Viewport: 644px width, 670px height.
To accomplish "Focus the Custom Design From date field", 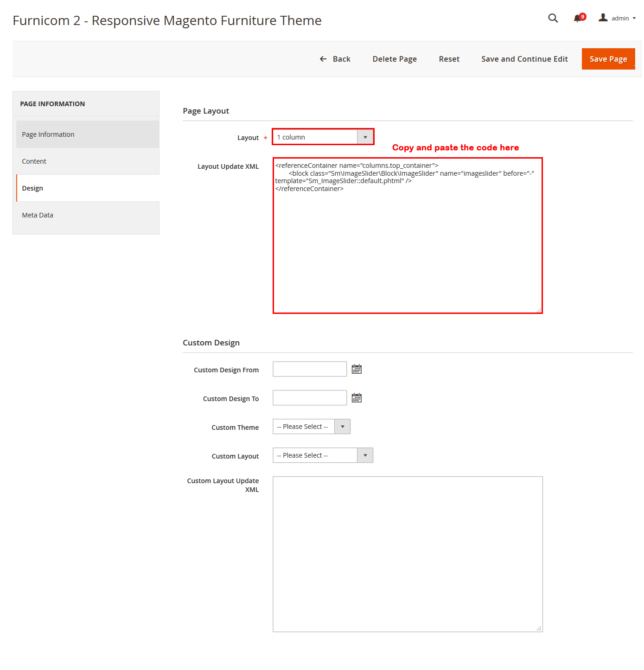I will [310, 369].
